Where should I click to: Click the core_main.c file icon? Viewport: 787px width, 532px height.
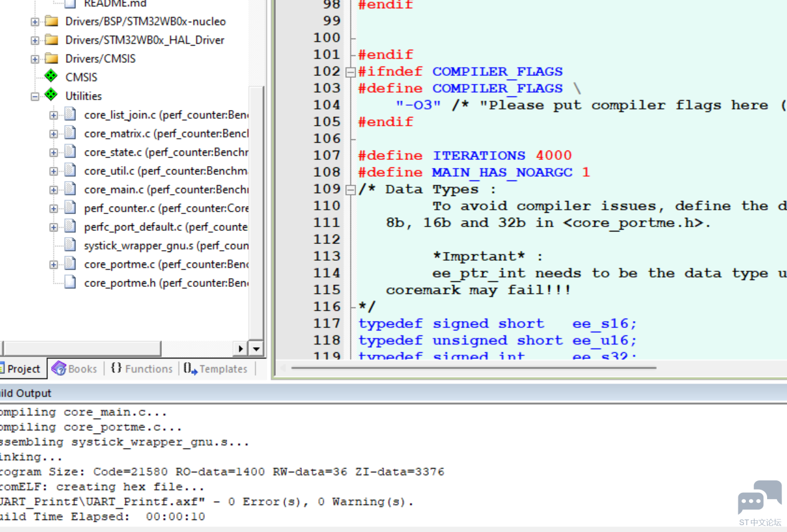click(x=71, y=189)
